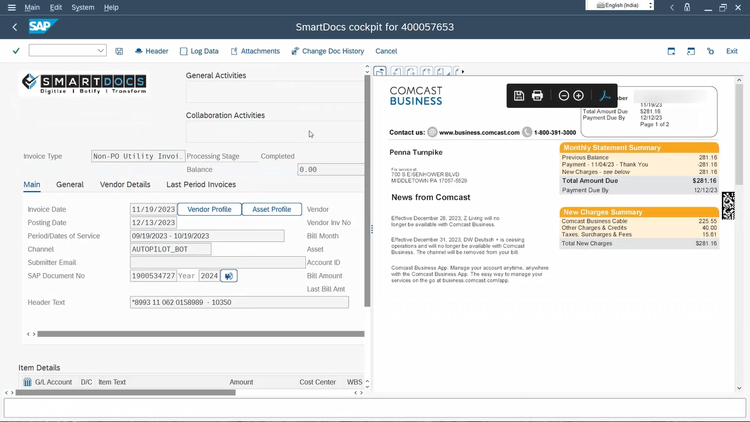The height and width of the screenshot is (422, 750).
Task: Open Log Data from the toolbar
Action: [199, 51]
